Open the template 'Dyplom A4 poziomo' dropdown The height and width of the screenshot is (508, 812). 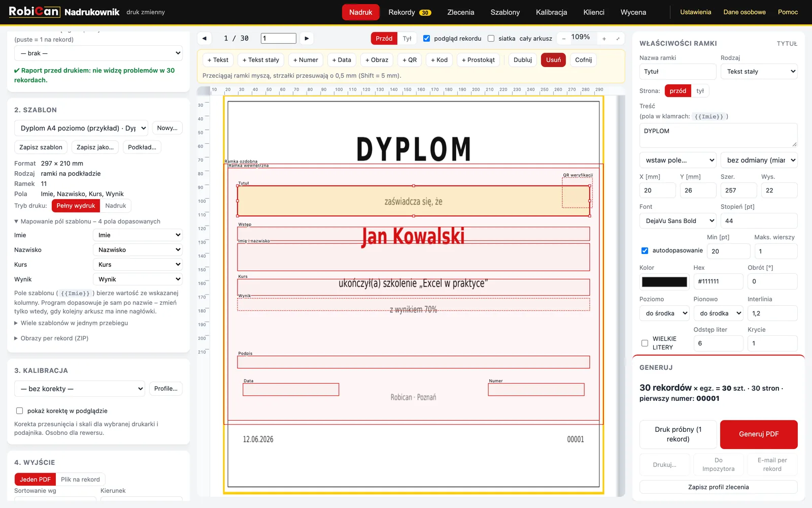tap(81, 128)
